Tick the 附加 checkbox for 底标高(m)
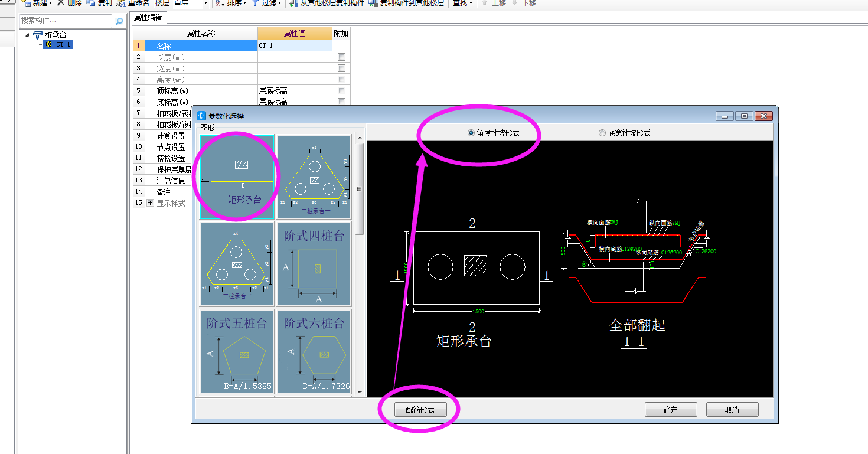This screenshot has width=868, height=454. tap(341, 102)
